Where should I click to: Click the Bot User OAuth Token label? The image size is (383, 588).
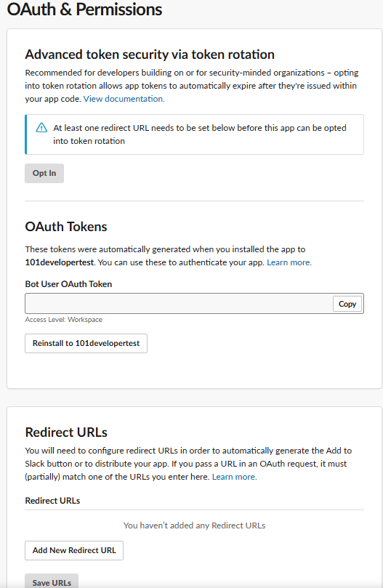(68, 284)
